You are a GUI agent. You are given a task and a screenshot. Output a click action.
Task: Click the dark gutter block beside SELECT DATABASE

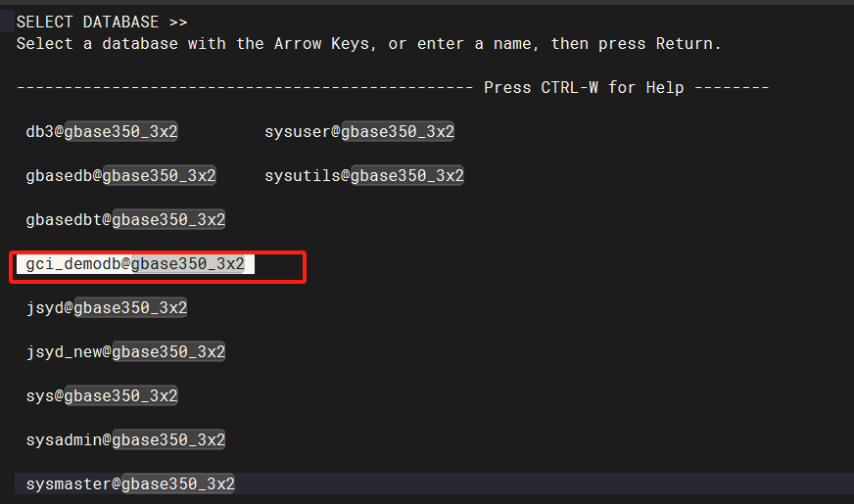point(7,22)
